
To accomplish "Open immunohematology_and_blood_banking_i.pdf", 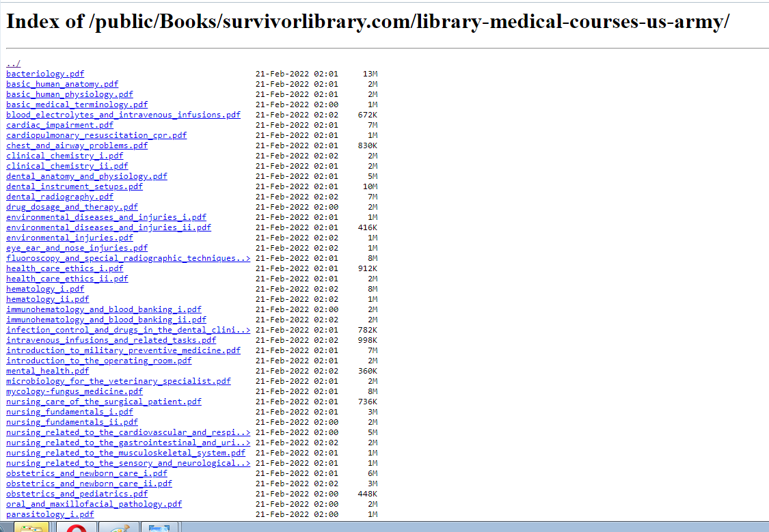I will (104, 310).
